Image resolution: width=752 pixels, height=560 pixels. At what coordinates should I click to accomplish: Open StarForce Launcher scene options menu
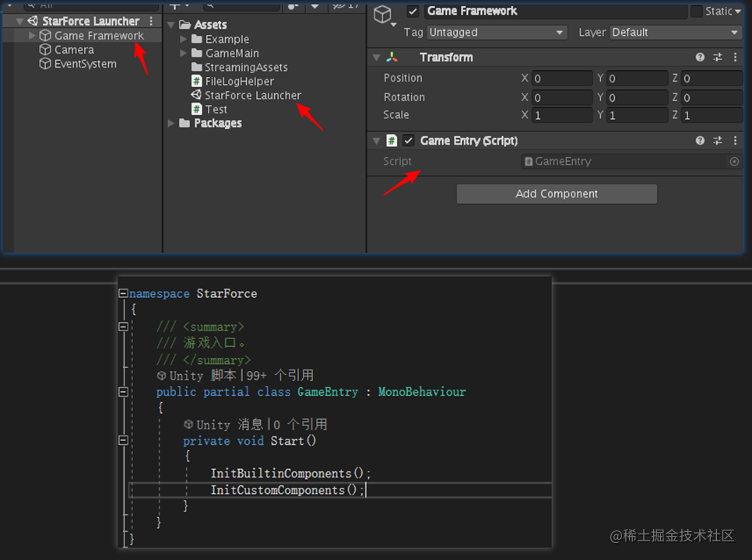(x=151, y=21)
